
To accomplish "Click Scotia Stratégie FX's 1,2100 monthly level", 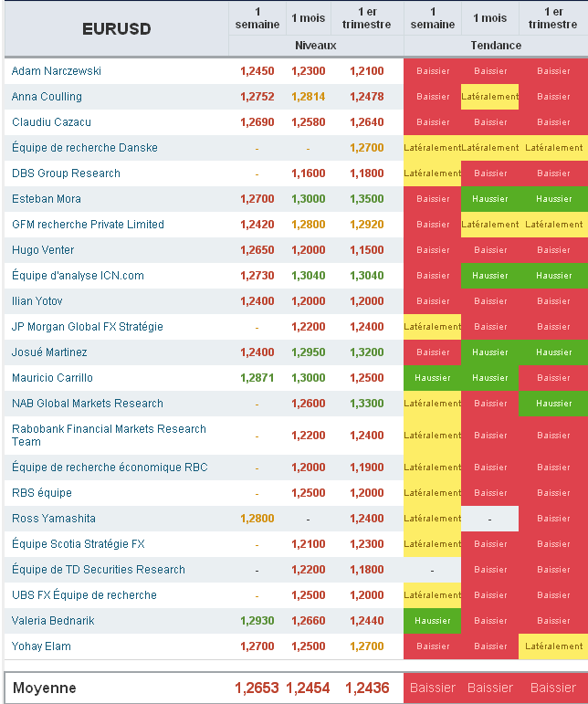I will coord(309,544).
